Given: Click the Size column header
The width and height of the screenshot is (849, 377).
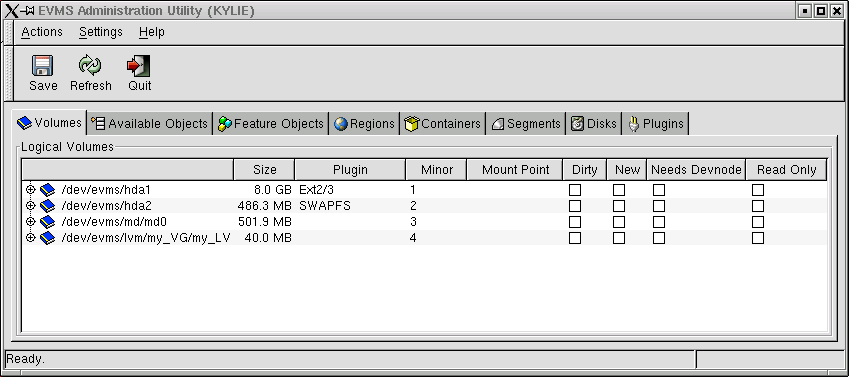Looking at the screenshot, I should (x=264, y=170).
